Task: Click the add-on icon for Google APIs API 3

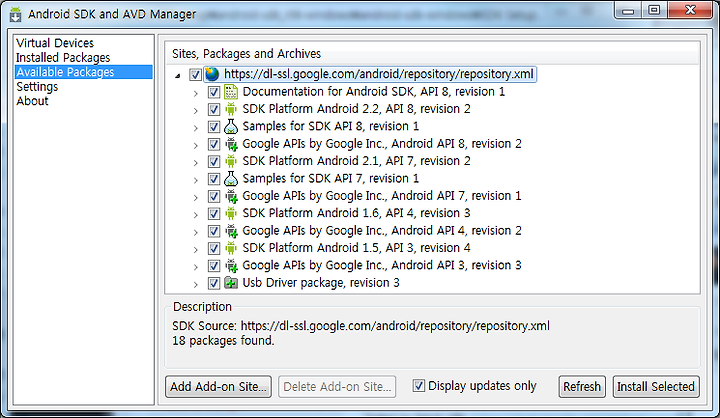Action: 231,265
